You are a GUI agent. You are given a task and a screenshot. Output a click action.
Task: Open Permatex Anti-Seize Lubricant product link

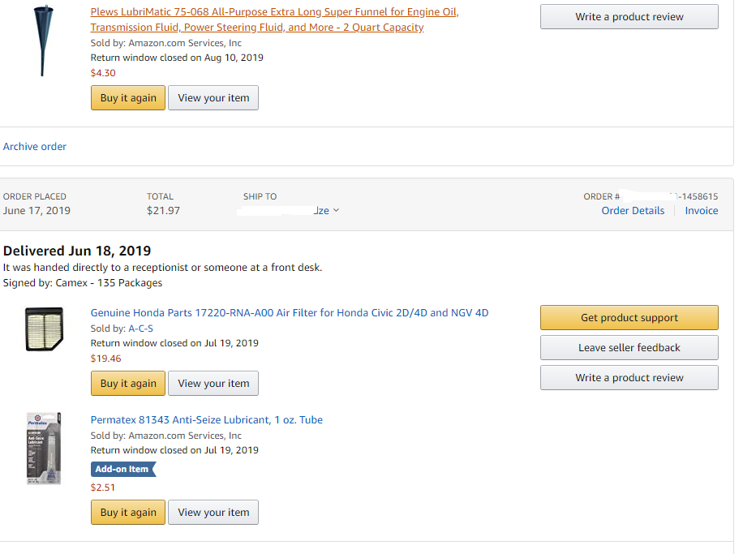(206, 419)
